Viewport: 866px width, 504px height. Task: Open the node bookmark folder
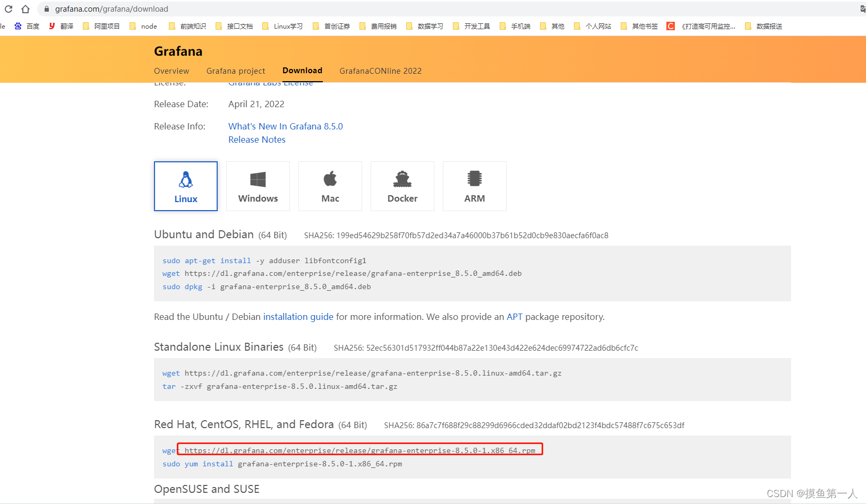143,26
